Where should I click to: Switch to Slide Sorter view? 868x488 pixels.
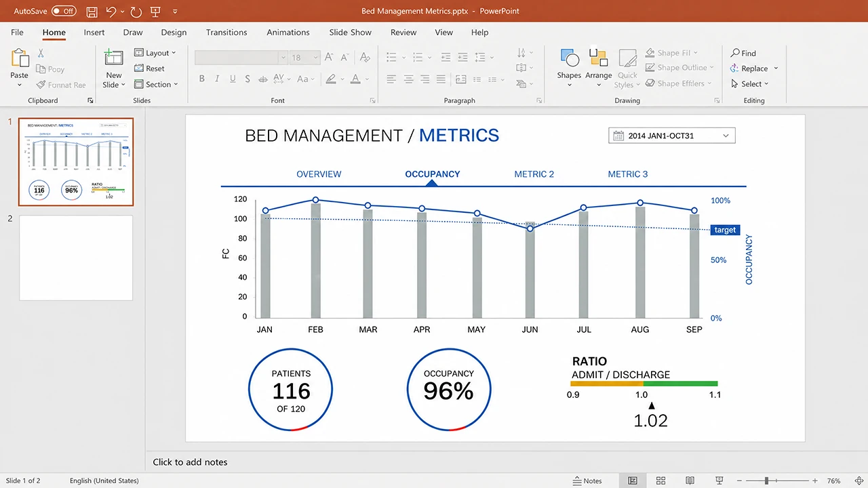(x=660, y=481)
